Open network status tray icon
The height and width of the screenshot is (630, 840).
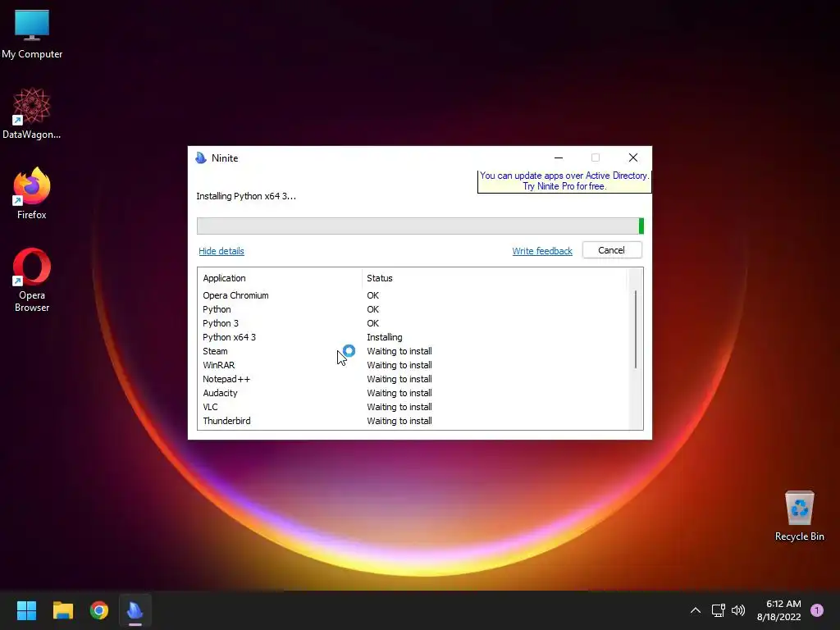tap(718, 610)
